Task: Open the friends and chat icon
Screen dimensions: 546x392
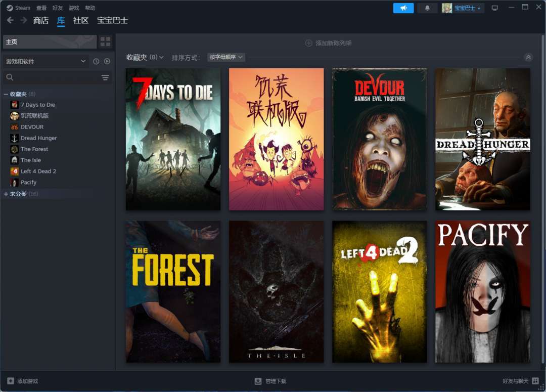Action: pos(535,381)
